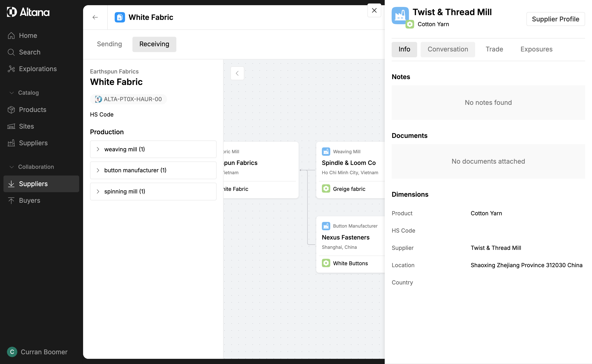Collapse the Catalog section in the sidebar
This screenshot has height=364, width=592.
coord(11,93)
